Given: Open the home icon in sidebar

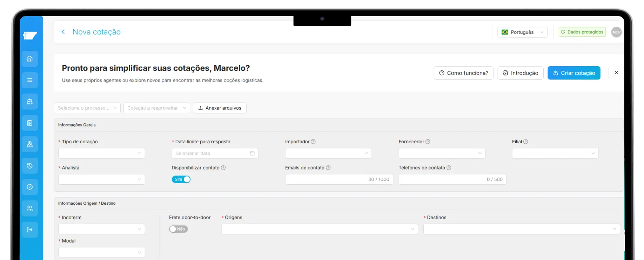Looking at the screenshot, I should [30, 59].
